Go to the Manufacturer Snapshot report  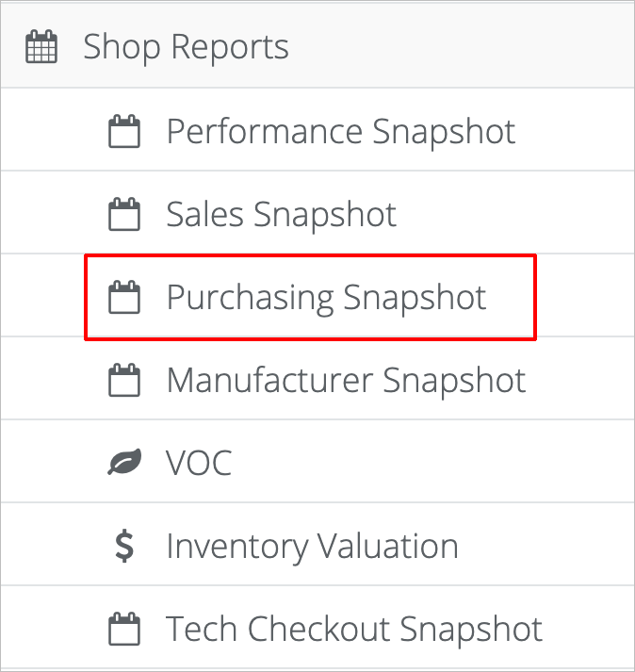[346, 381]
